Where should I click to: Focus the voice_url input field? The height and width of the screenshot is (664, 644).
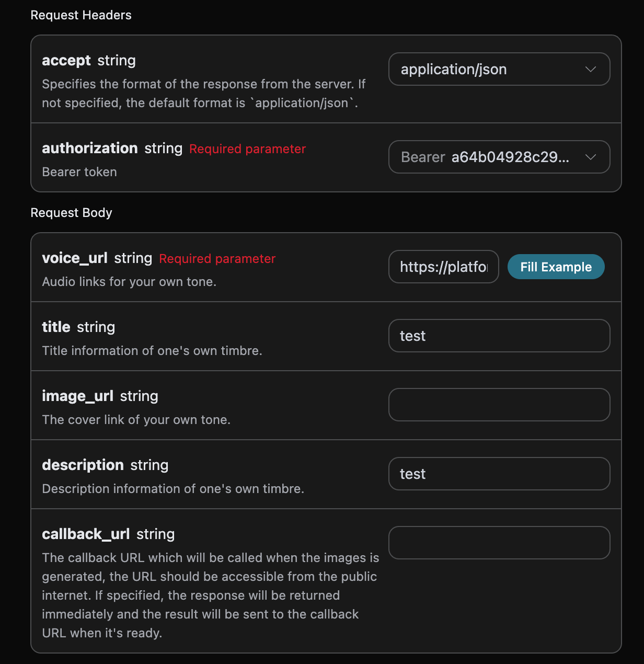coord(443,267)
